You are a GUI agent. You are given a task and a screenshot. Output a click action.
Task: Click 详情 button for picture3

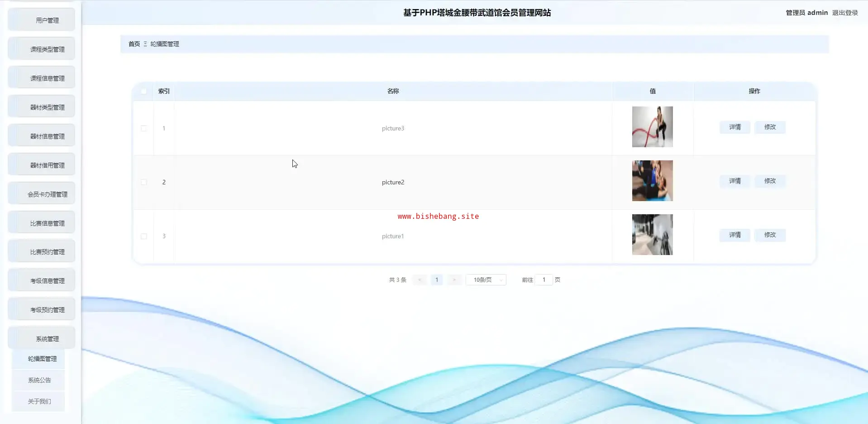click(734, 127)
